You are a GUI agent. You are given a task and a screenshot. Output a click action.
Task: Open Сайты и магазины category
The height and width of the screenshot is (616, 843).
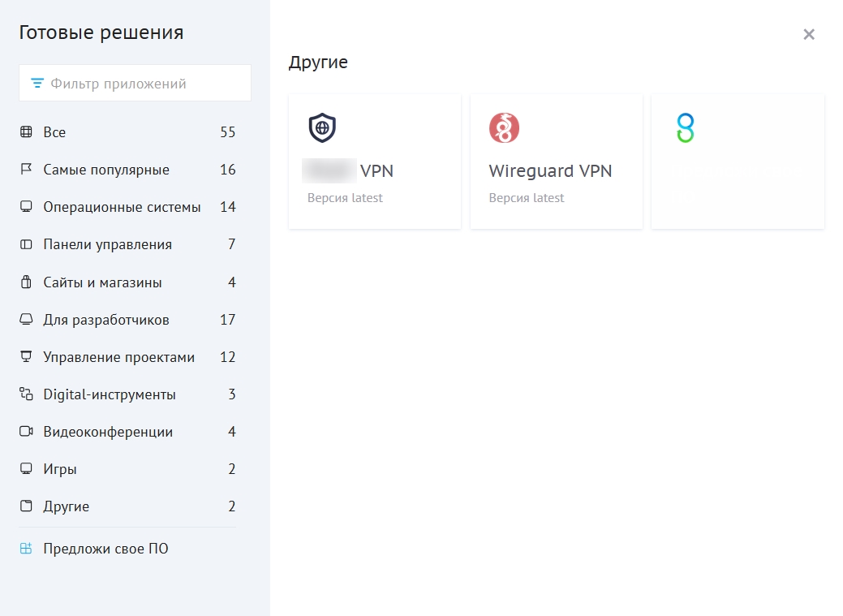[102, 282]
